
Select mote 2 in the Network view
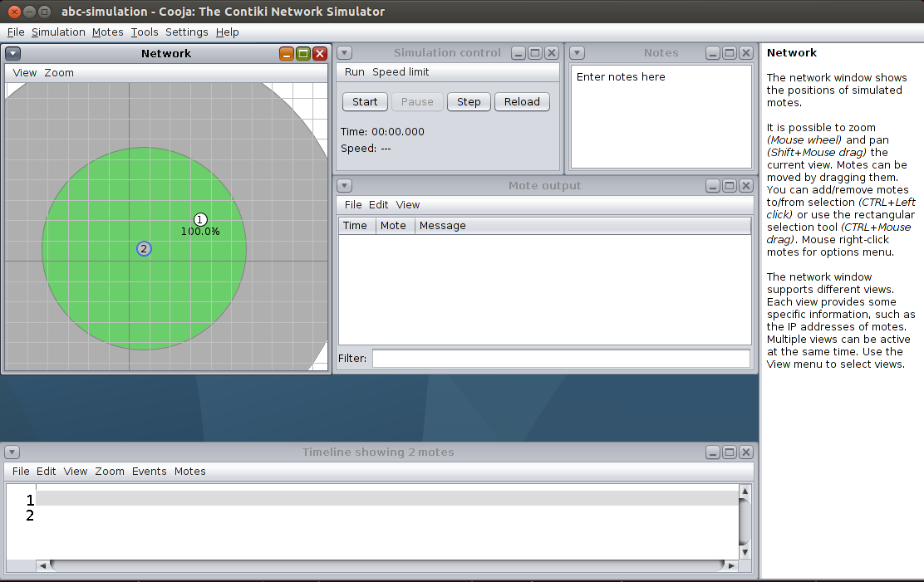(144, 248)
